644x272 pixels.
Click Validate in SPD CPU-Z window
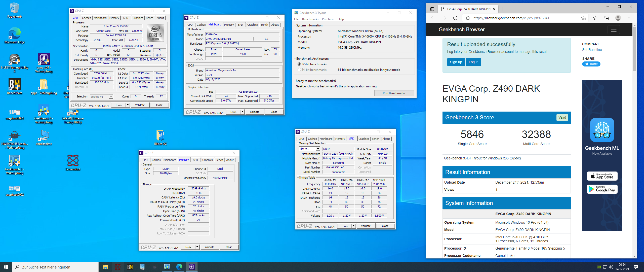(x=366, y=226)
